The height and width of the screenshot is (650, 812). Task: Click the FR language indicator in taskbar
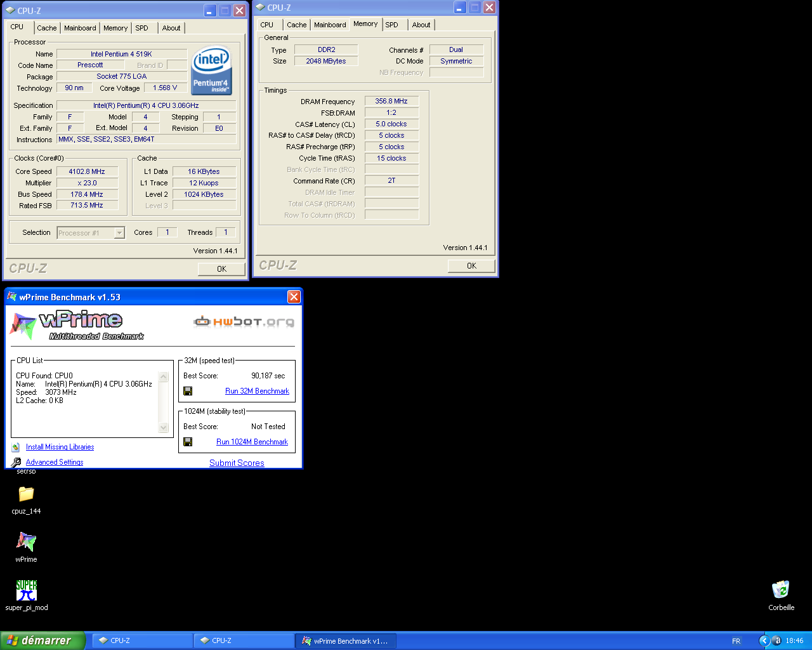tap(736, 641)
